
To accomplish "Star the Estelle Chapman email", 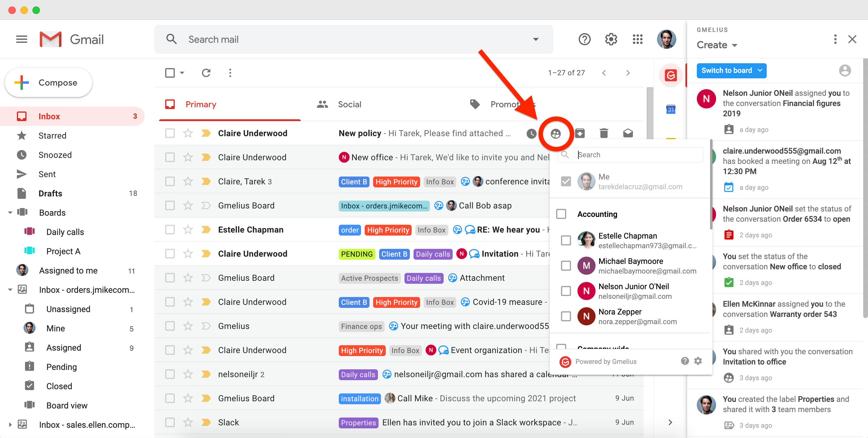I will tap(188, 230).
